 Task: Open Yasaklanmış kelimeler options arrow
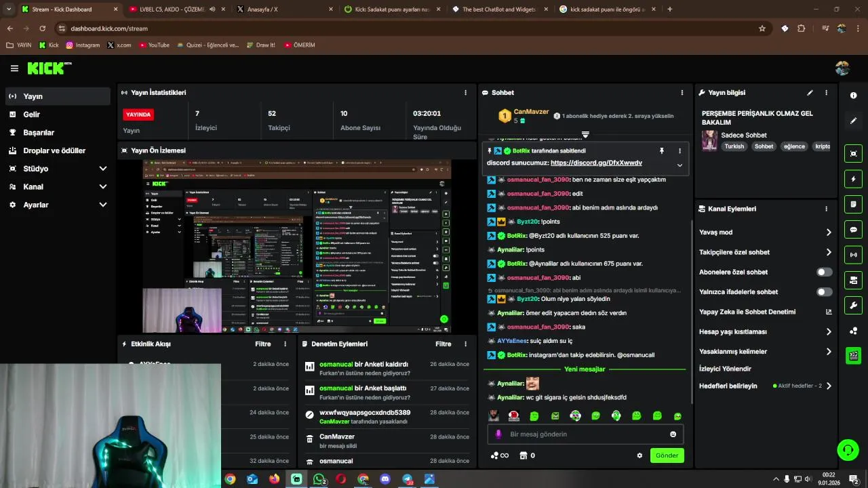click(x=829, y=352)
